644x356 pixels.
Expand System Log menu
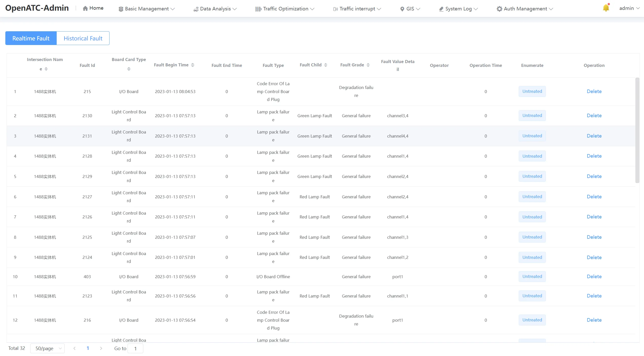(458, 9)
